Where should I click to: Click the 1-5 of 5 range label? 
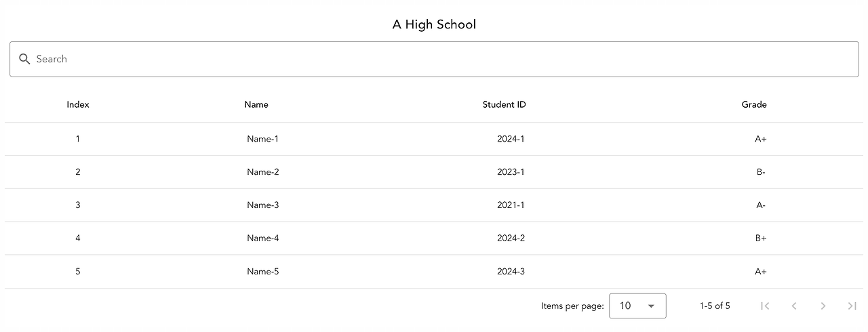pos(715,306)
